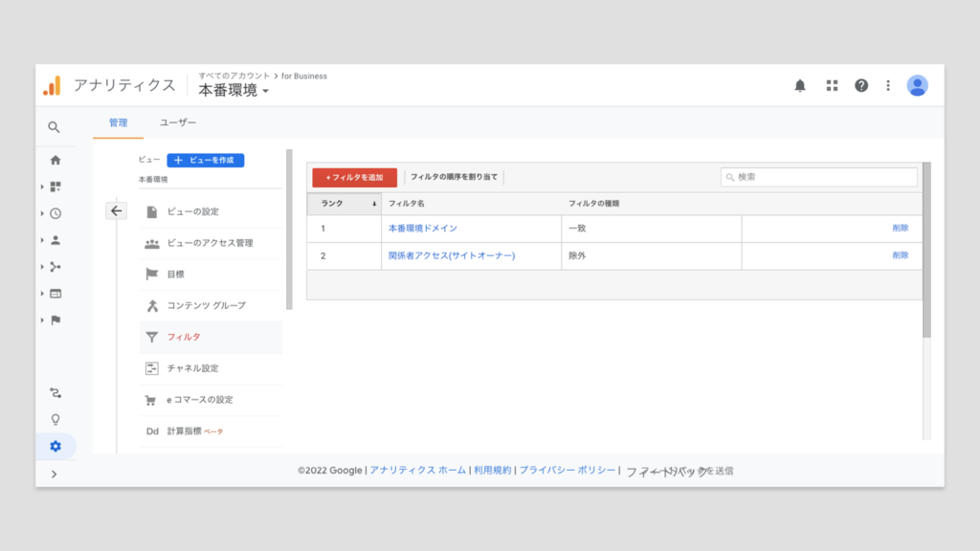The image size is (980, 551).
Task: Expand the left sidebar with bottom chevron
Action: [54, 474]
